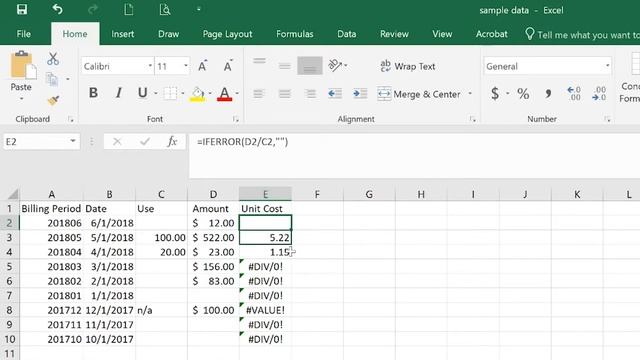Apply the yellow fill color
This screenshot has width=640, height=360.
click(197, 94)
